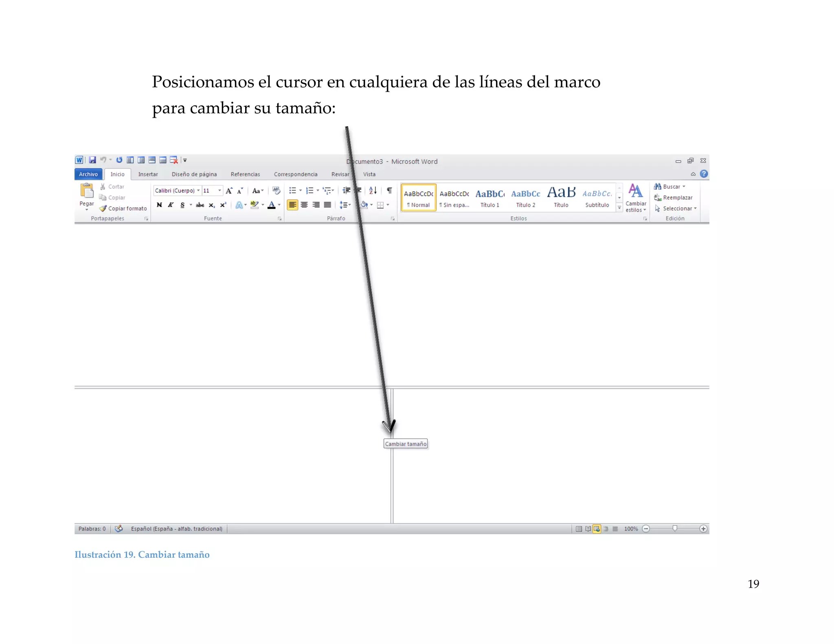
Task: Expand the numbered list options arrow
Action: coord(318,191)
